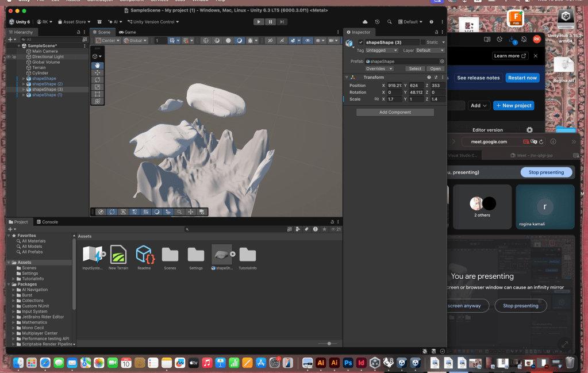This screenshot has height=373, width=588.
Task: Click the Add Component button
Action: point(395,113)
